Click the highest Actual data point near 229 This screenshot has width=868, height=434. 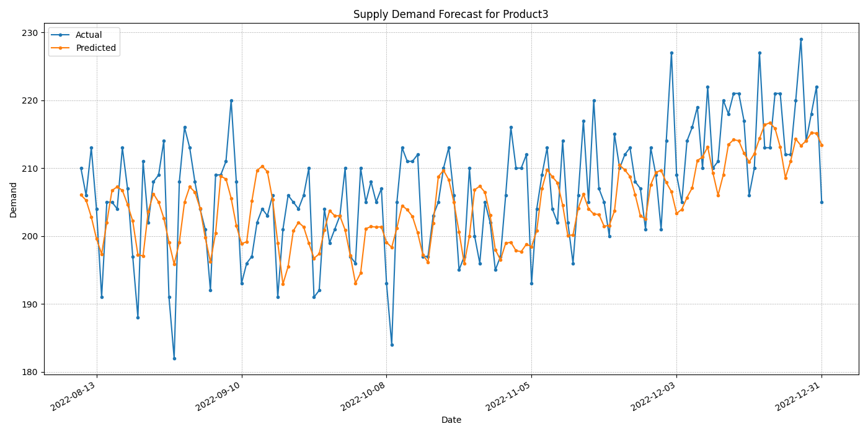(801, 39)
